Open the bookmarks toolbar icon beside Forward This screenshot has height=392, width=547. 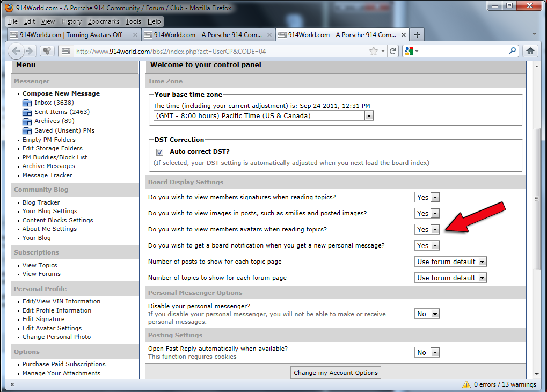tap(47, 52)
